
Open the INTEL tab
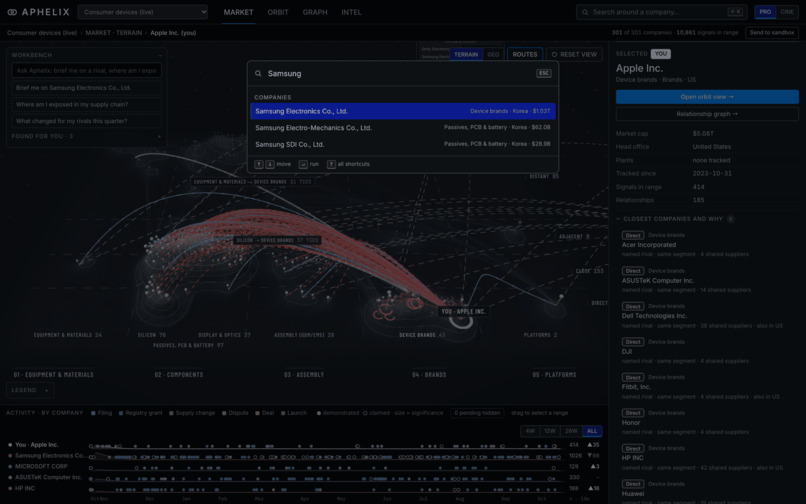coord(351,12)
